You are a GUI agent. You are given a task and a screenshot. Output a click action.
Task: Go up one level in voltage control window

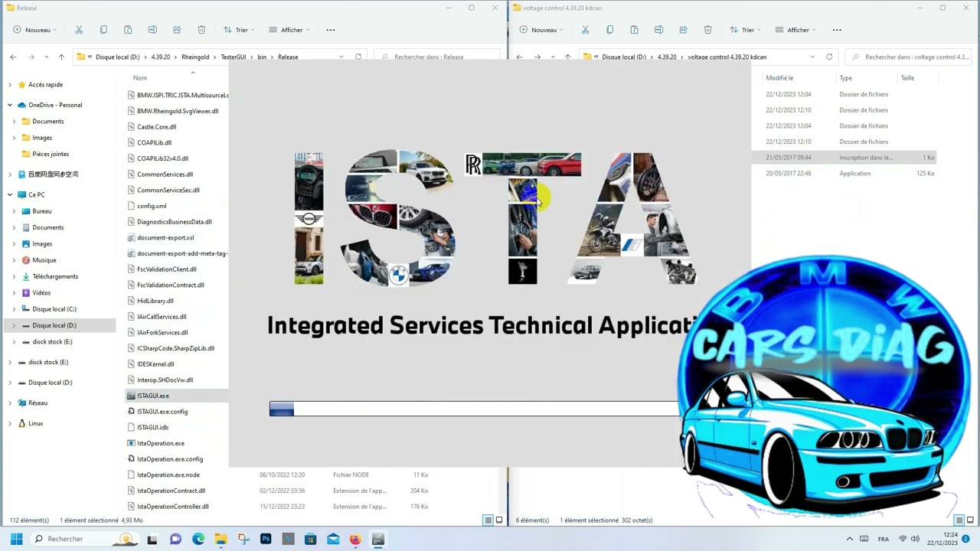coord(567,57)
